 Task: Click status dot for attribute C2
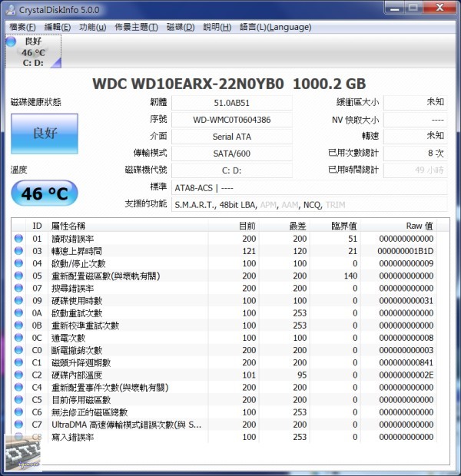[18, 375]
